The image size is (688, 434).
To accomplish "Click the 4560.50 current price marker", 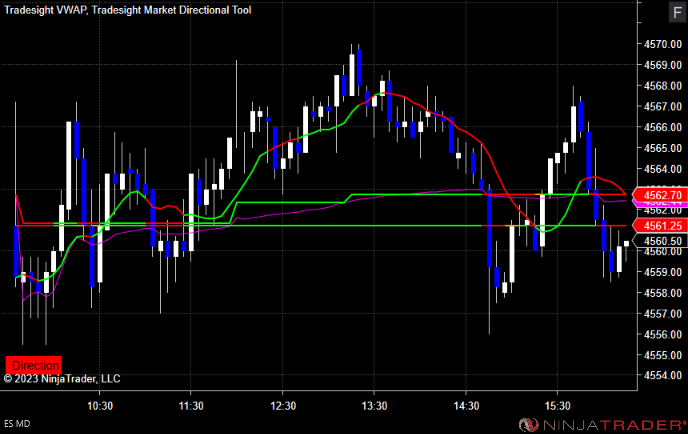I will point(662,241).
